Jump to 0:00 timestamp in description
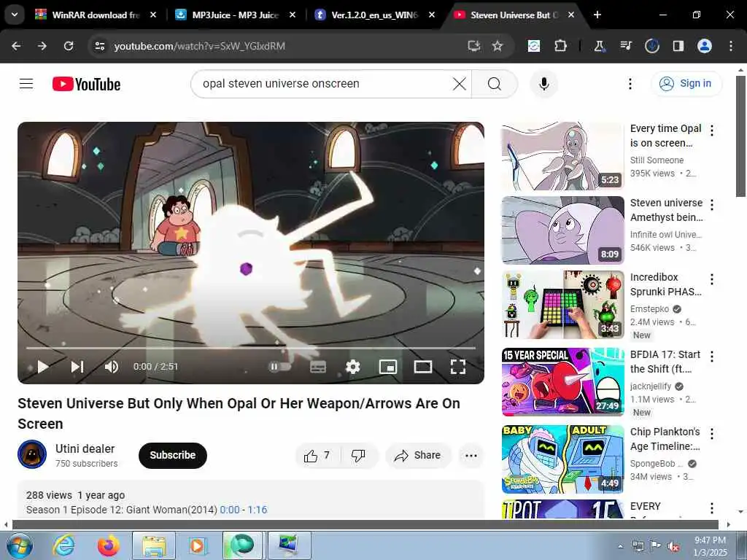 click(x=230, y=510)
